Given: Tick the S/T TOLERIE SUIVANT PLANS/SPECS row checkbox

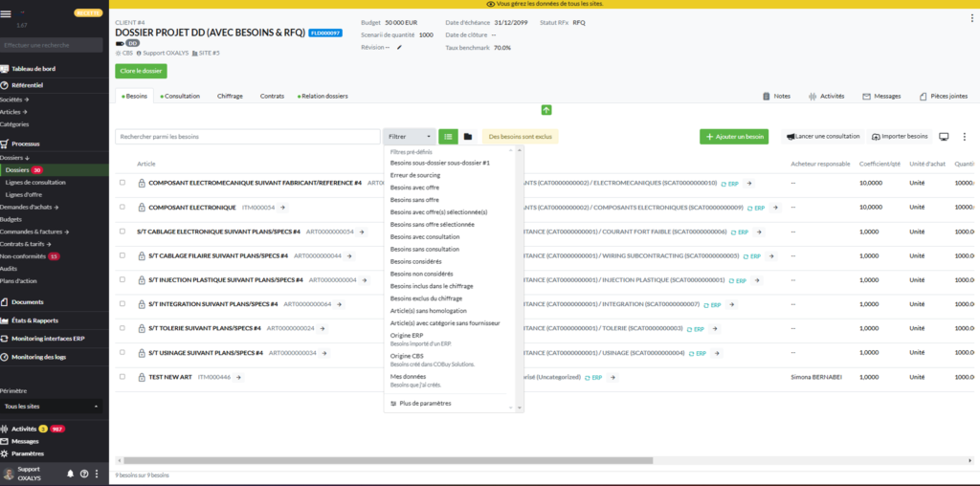Looking at the screenshot, I should tap(122, 328).
